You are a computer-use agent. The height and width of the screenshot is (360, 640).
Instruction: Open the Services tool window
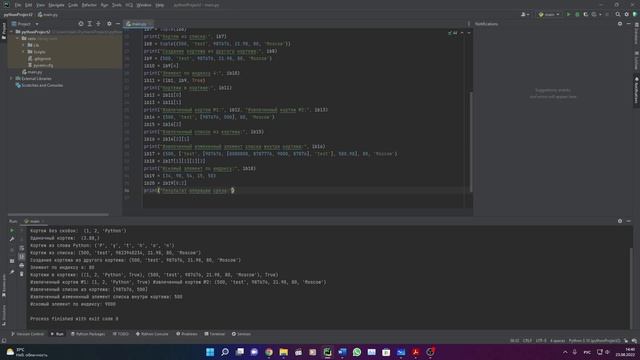pos(241,334)
